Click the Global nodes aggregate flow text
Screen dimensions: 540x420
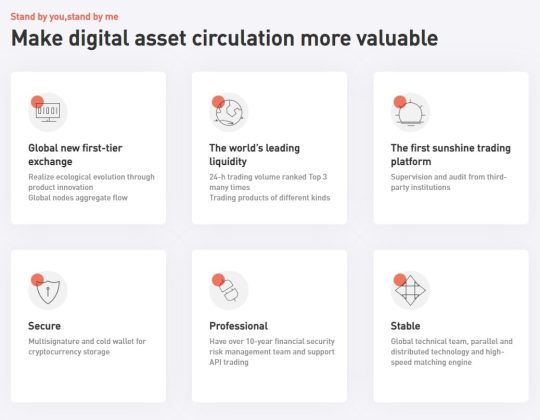(78, 198)
